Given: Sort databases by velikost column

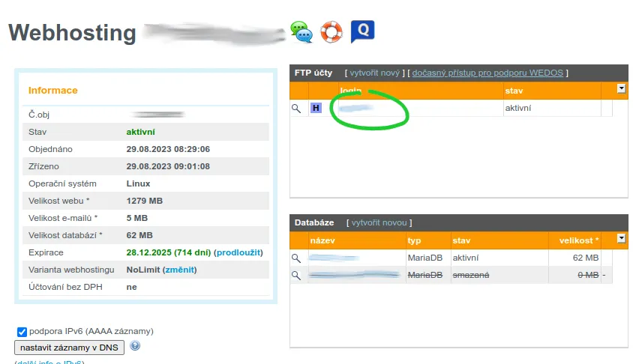Looking at the screenshot, I should pyautogui.click(x=578, y=240).
